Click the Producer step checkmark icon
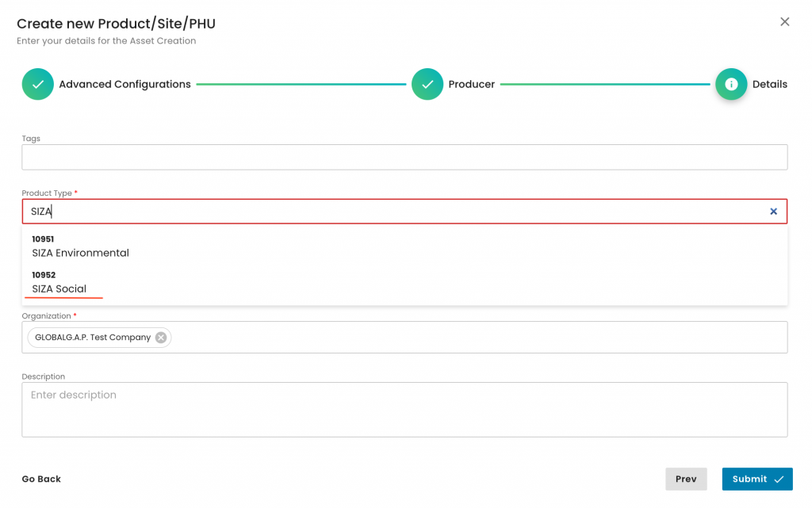This screenshot has height=508, width=812. pos(427,84)
